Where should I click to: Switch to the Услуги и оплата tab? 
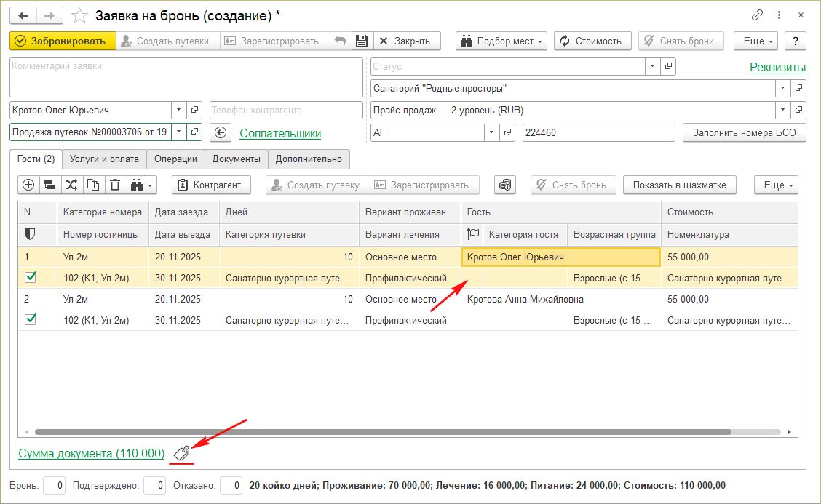point(104,159)
